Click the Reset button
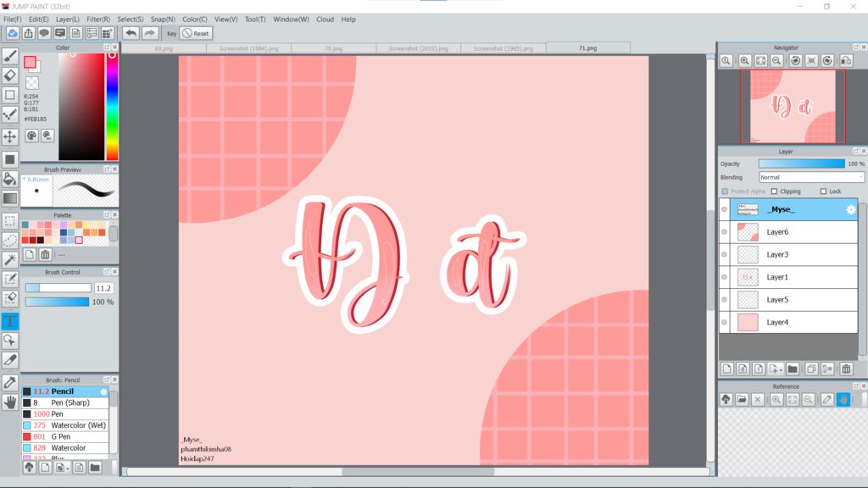Screen dimensions: 868x488 click(196, 34)
